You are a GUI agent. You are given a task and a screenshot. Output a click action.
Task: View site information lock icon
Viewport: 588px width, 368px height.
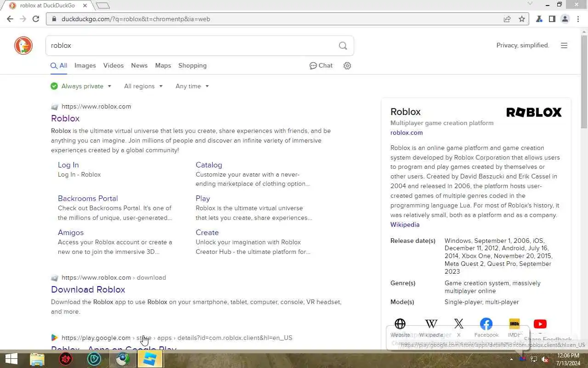[54, 19]
